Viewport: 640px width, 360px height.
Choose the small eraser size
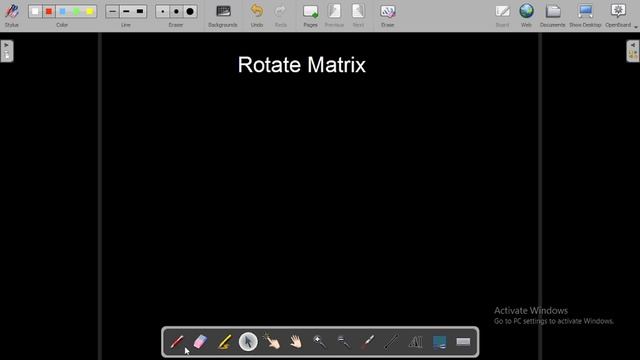tap(162, 11)
